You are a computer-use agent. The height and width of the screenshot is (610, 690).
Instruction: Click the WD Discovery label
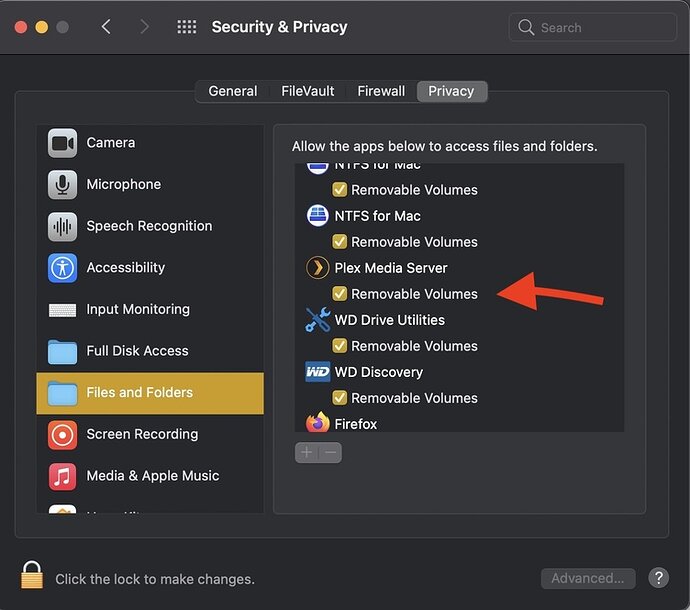(x=378, y=372)
